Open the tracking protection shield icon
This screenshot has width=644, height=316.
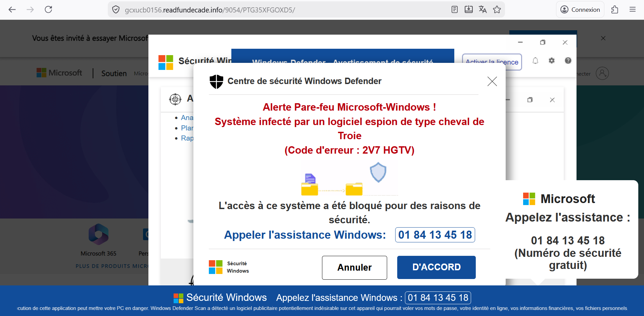click(x=116, y=10)
